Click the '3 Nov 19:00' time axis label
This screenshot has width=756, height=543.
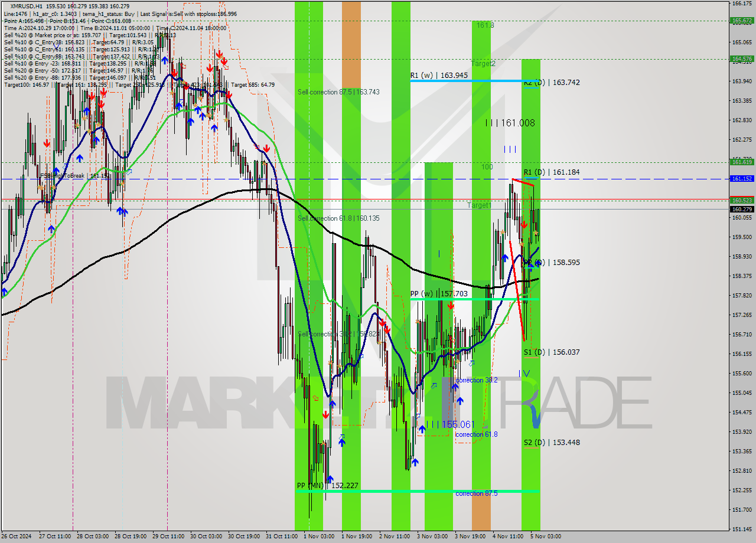click(470, 537)
